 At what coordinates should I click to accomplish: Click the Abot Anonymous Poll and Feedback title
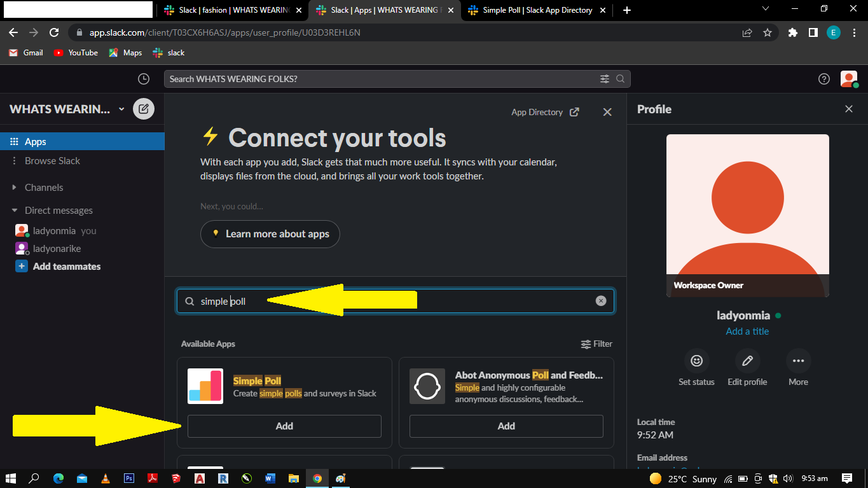click(x=529, y=375)
